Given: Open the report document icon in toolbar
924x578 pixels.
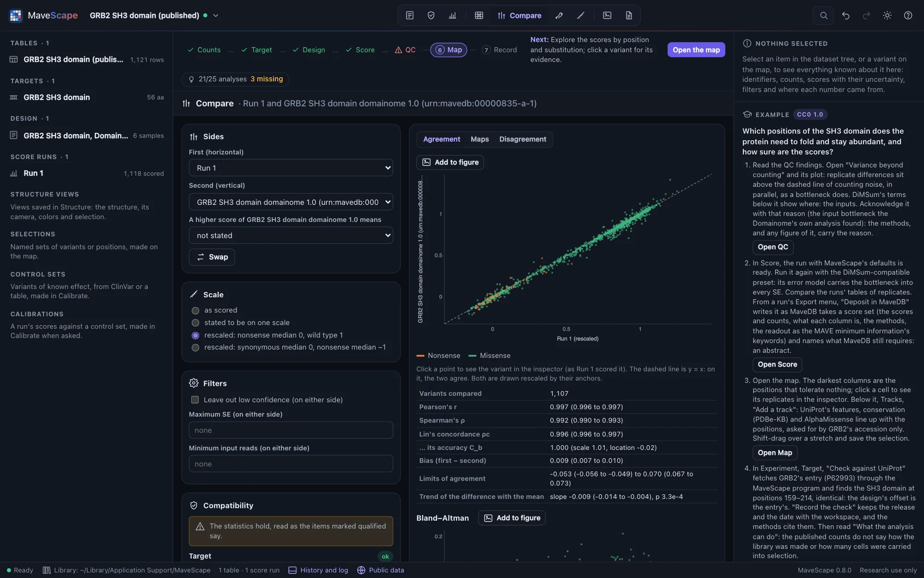Looking at the screenshot, I should (x=629, y=15).
